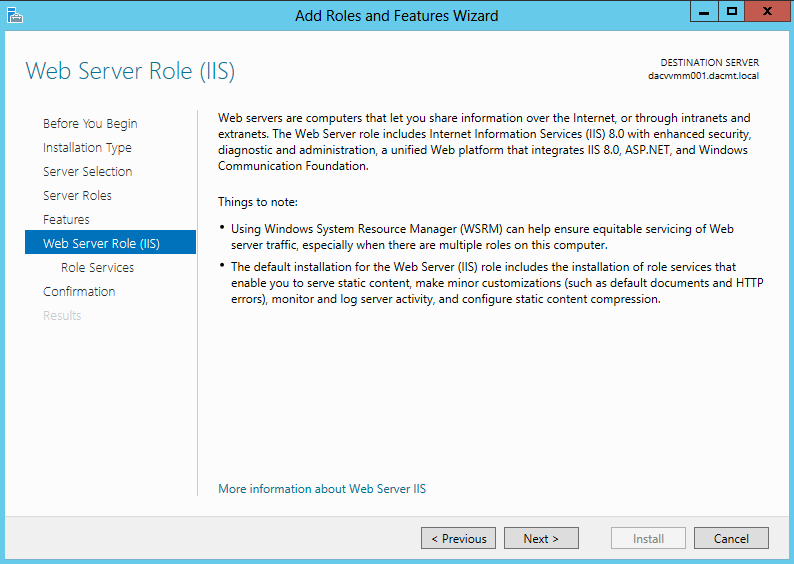Click the Previous button
Image resolution: width=794 pixels, height=564 pixels.
pos(458,538)
